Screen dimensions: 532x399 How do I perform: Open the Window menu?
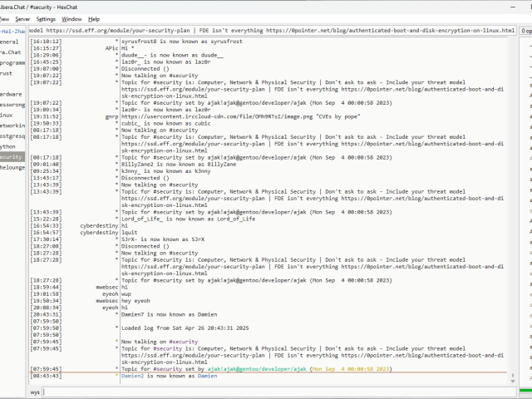(72, 18)
